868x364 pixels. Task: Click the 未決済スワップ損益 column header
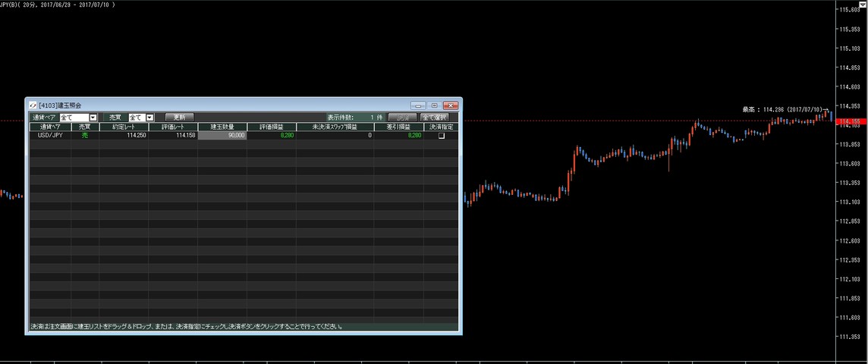click(x=335, y=127)
